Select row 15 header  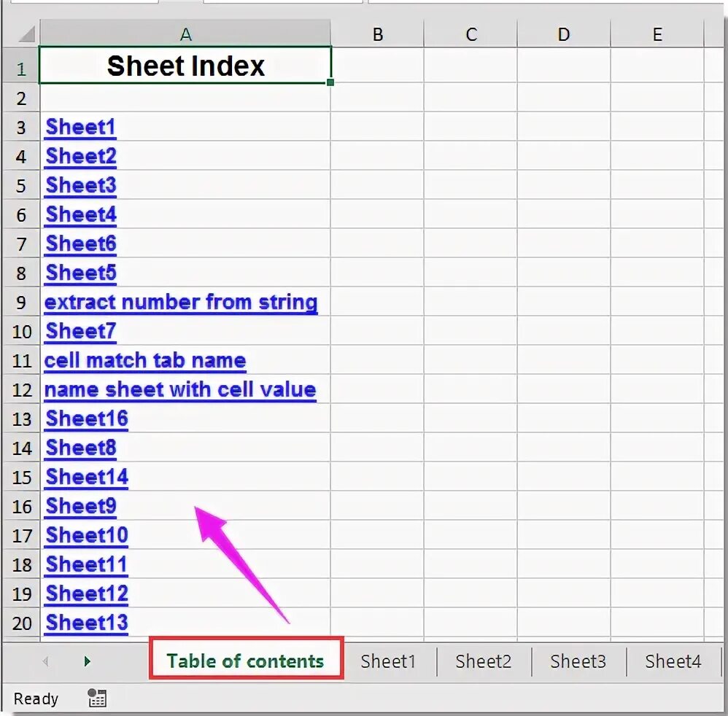(21, 477)
